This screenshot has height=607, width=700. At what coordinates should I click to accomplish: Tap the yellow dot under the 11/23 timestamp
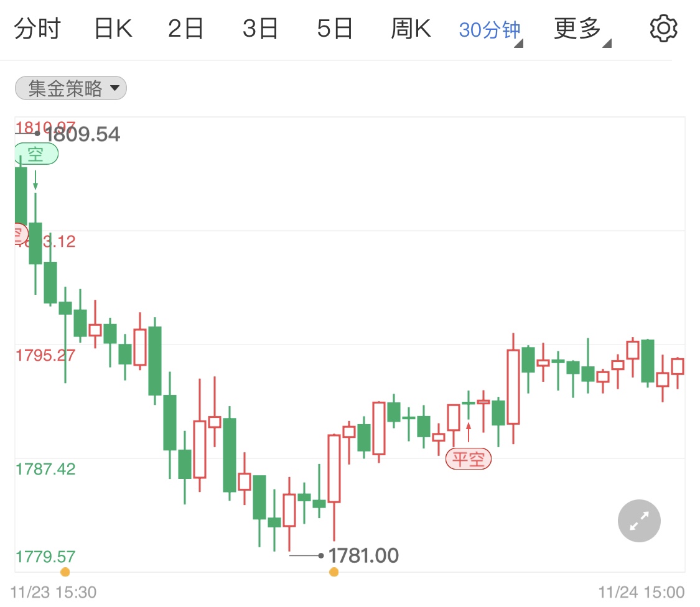tap(65, 572)
